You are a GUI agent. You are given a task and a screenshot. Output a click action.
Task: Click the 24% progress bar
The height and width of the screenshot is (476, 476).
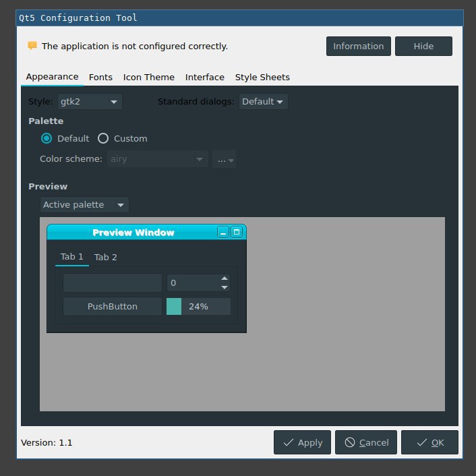coord(198,306)
